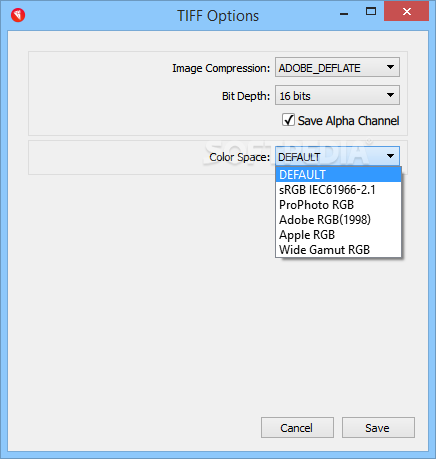
Task: Choose ProPhoto RGB color space
Action: point(338,205)
